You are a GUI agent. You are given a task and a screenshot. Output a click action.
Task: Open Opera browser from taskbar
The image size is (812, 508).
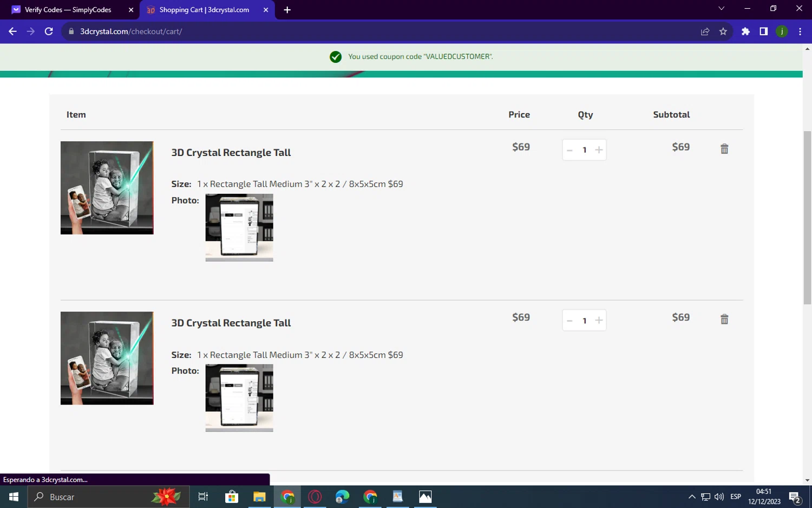pyautogui.click(x=315, y=497)
